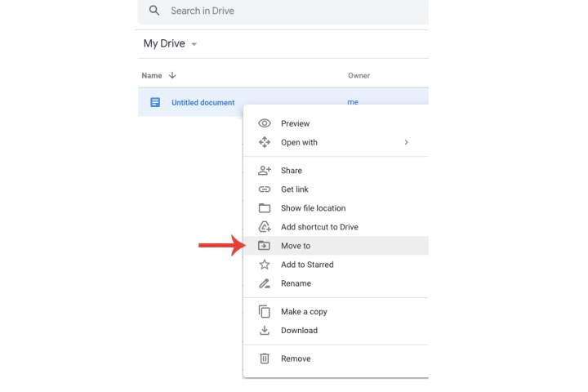Expand the Open with submenu chevron

click(406, 142)
